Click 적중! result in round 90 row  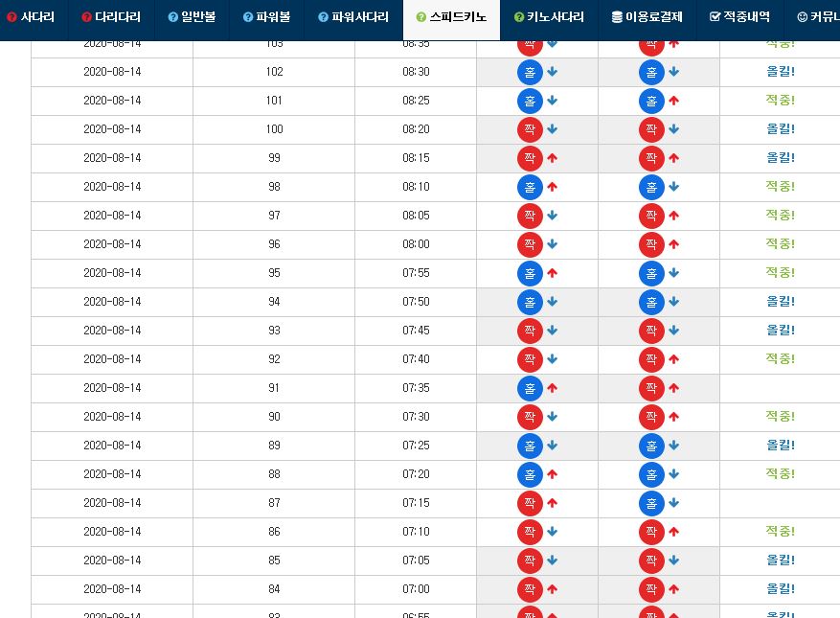781,417
